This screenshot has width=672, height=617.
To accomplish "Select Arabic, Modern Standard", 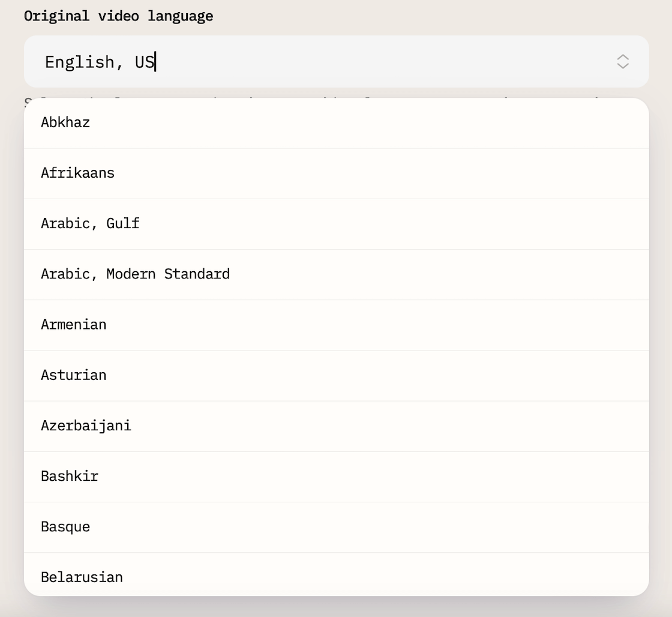I will click(x=135, y=274).
